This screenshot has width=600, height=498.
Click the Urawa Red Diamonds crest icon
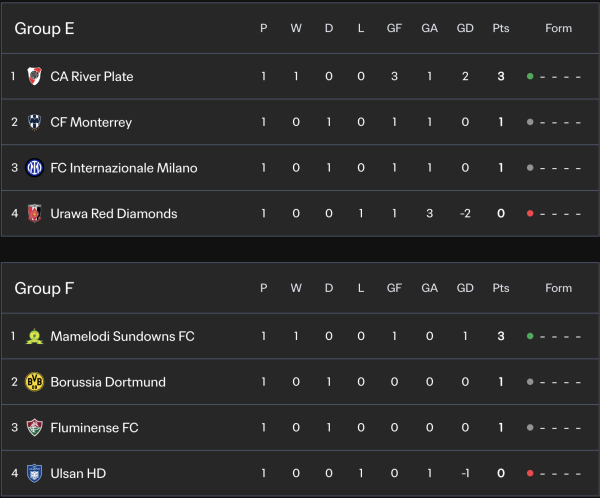(x=35, y=213)
